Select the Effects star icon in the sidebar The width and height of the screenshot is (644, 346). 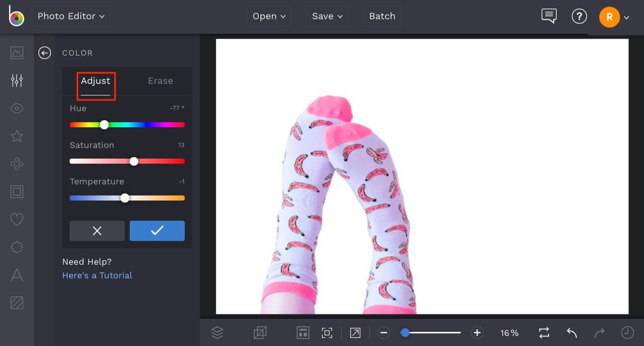coord(17,136)
